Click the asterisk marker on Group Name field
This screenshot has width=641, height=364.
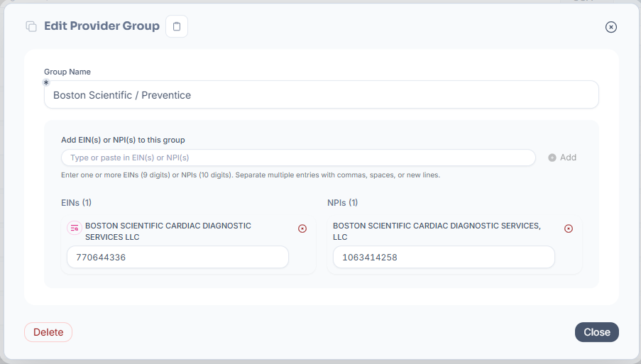[46, 82]
